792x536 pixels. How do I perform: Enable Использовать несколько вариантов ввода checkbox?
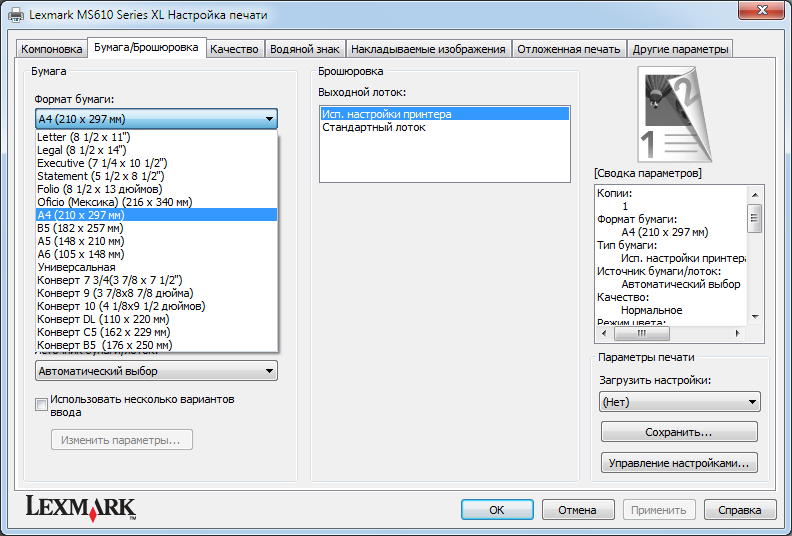click(x=41, y=405)
